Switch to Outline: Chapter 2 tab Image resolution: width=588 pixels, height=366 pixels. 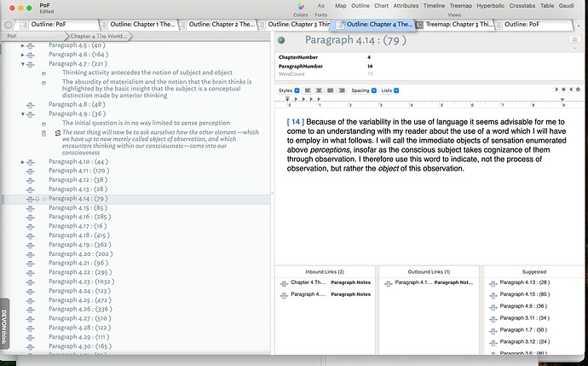click(x=217, y=25)
